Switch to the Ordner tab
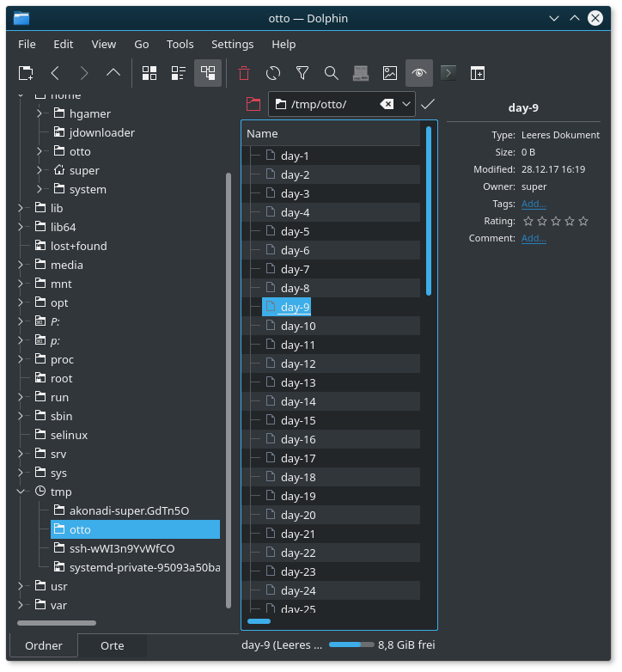The height and width of the screenshot is (672, 622). tap(44, 645)
